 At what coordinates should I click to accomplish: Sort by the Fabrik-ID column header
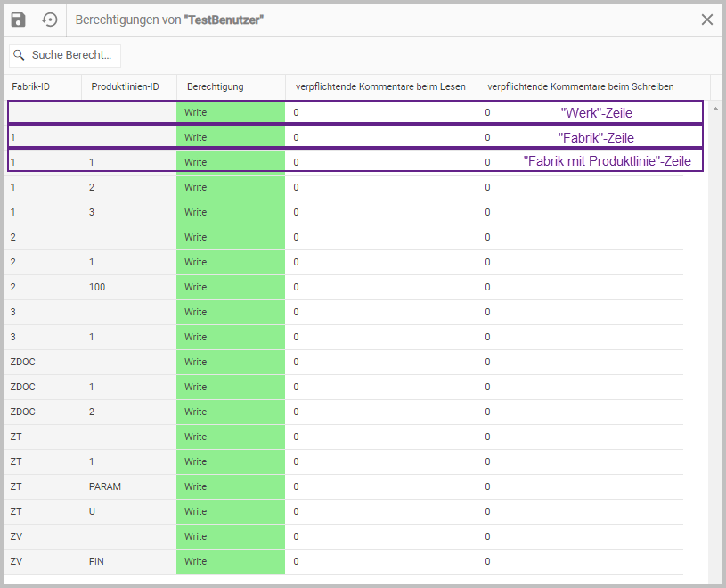30,86
